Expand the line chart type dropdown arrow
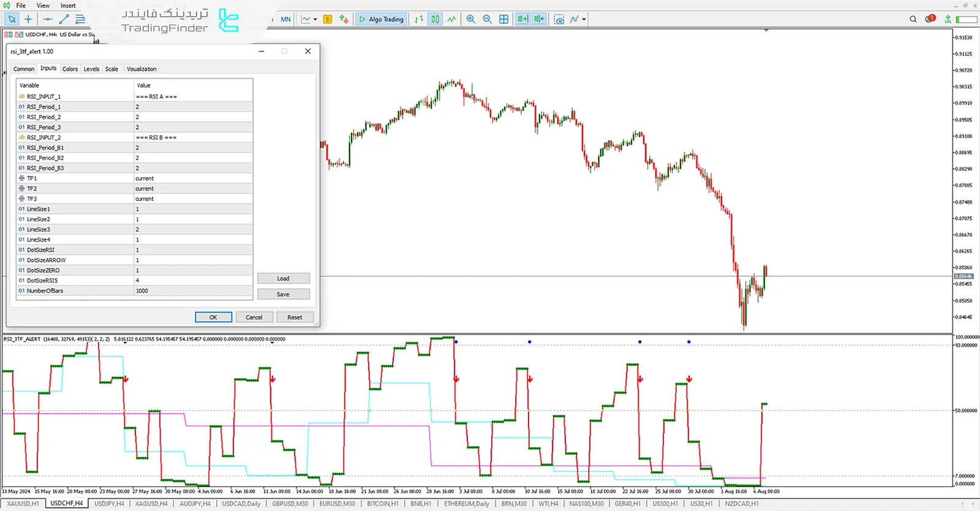 [x=315, y=19]
